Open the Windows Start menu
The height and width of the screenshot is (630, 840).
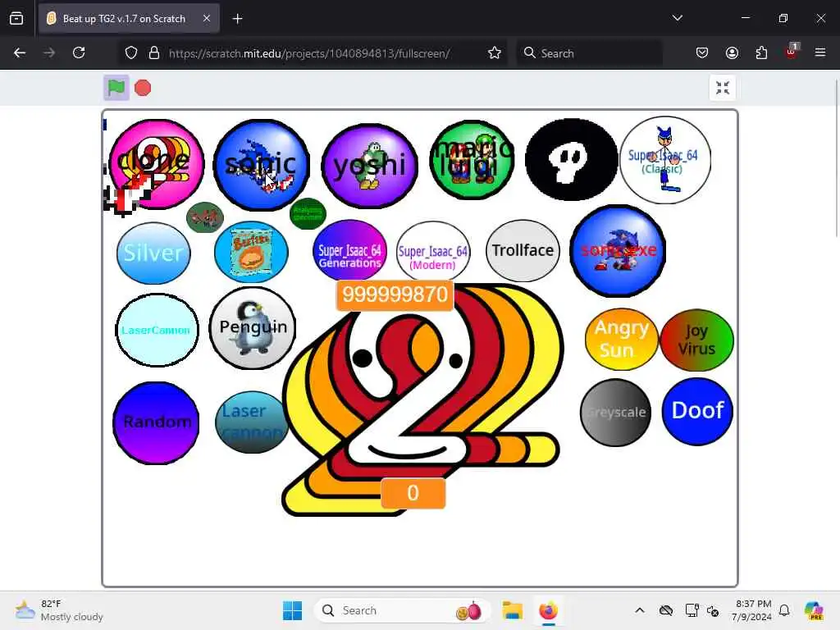point(293,610)
